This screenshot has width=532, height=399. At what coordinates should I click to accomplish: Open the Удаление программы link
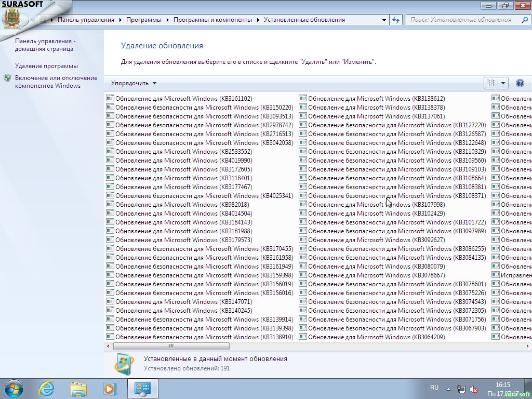(46, 66)
